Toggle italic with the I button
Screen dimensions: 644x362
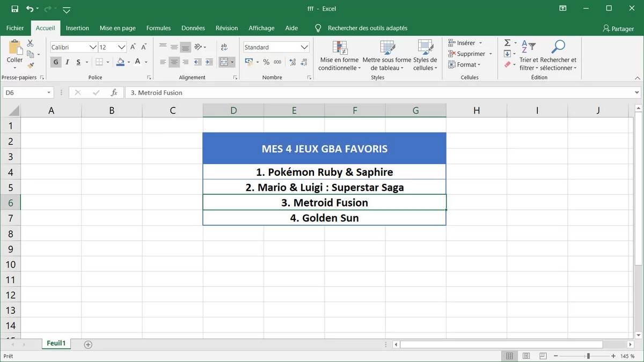coord(67,62)
